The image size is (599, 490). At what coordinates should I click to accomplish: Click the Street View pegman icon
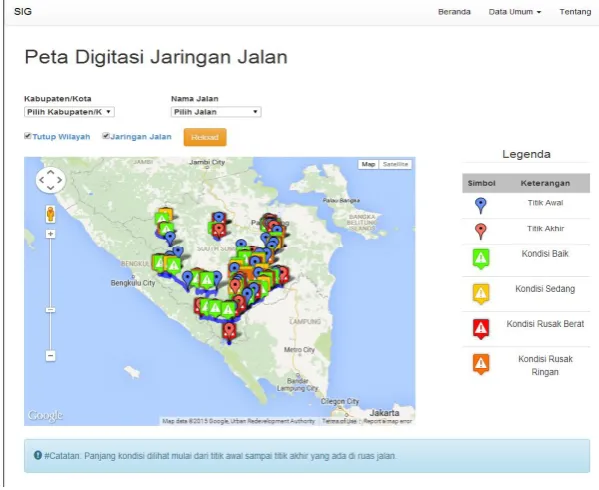coord(50,214)
